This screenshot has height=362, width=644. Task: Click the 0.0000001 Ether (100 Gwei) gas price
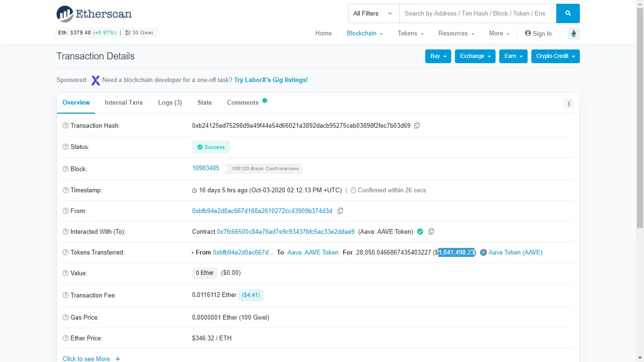[231, 318]
